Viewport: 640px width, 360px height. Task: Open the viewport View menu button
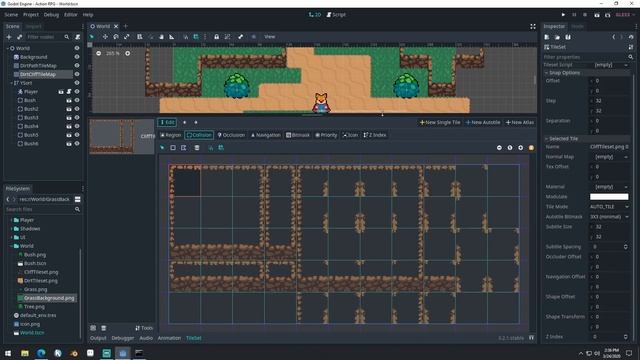[270, 37]
